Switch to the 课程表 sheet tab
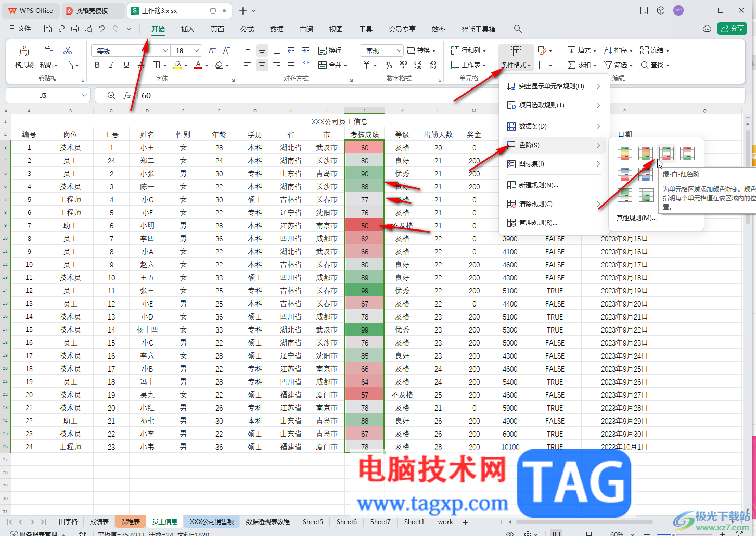The height and width of the screenshot is (536, 756). [x=131, y=522]
